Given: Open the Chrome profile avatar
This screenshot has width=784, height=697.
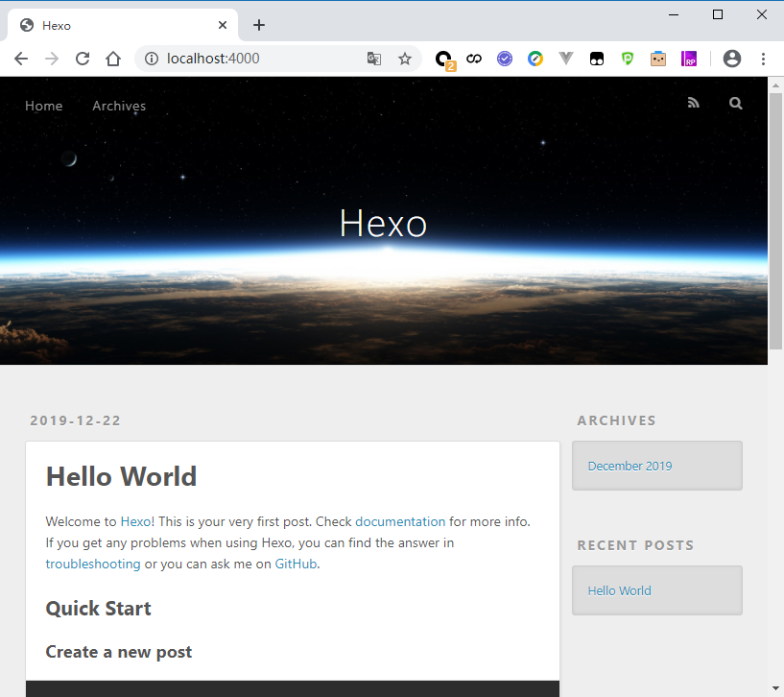Looking at the screenshot, I should 732,59.
